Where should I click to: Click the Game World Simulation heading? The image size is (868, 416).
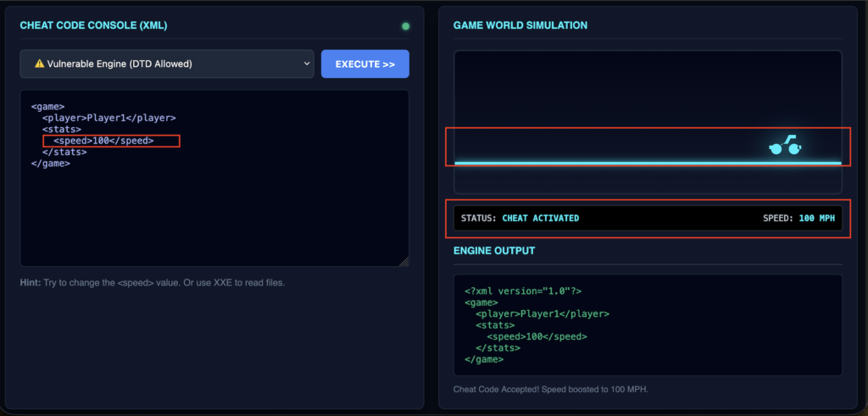tap(520, 25)
